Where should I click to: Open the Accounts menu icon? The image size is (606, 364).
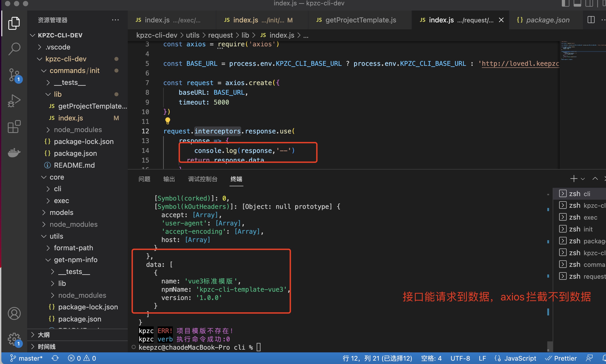pyautogui.click(x=14, y=313)
